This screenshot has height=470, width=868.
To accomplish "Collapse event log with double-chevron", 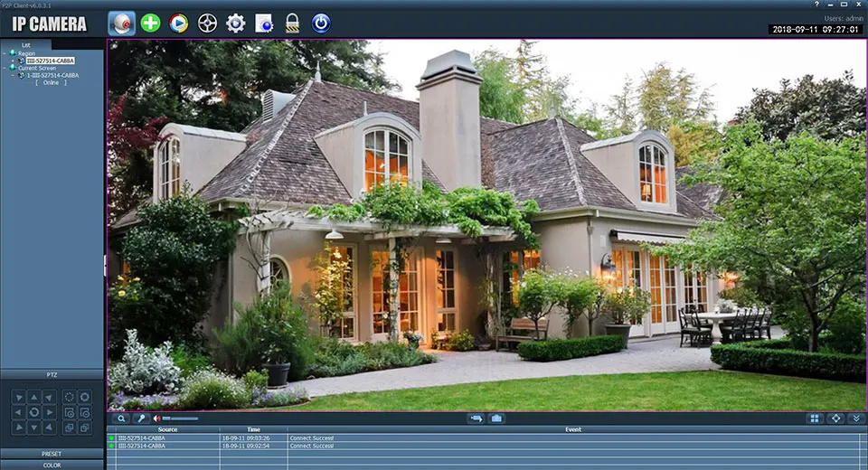I will pyautogui.click(x=855, y=418).
